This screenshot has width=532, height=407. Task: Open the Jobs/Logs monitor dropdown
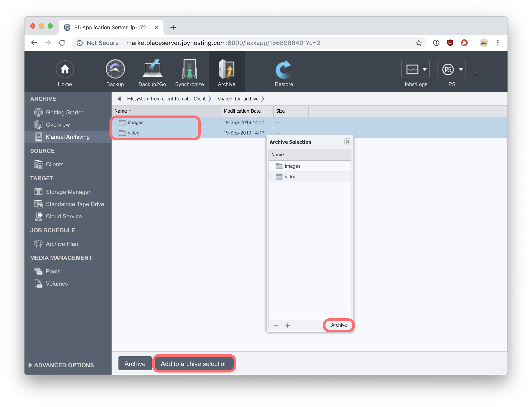[x=415, y=69]
